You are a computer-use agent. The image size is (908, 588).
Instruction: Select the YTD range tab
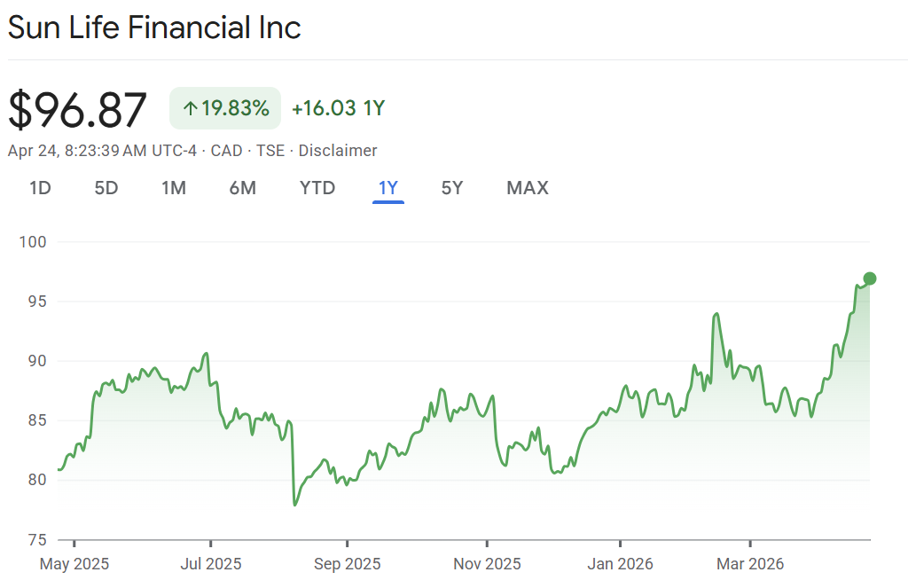317,188
